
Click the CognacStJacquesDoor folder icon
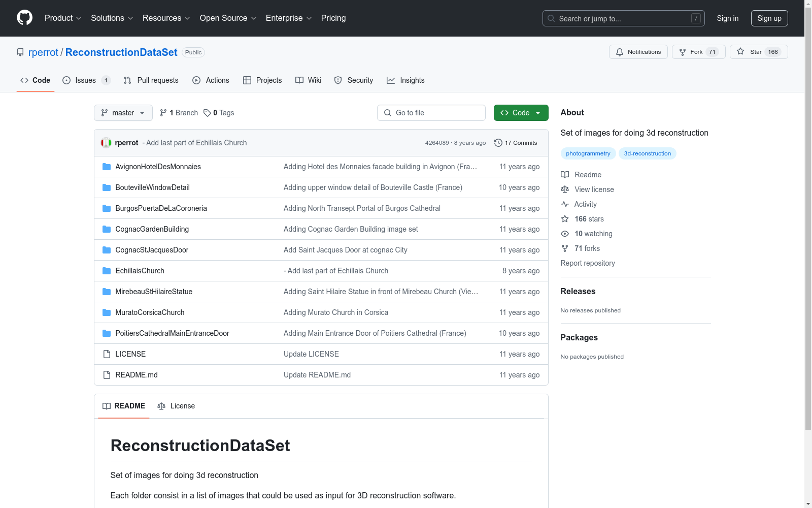tap(107, 250)
